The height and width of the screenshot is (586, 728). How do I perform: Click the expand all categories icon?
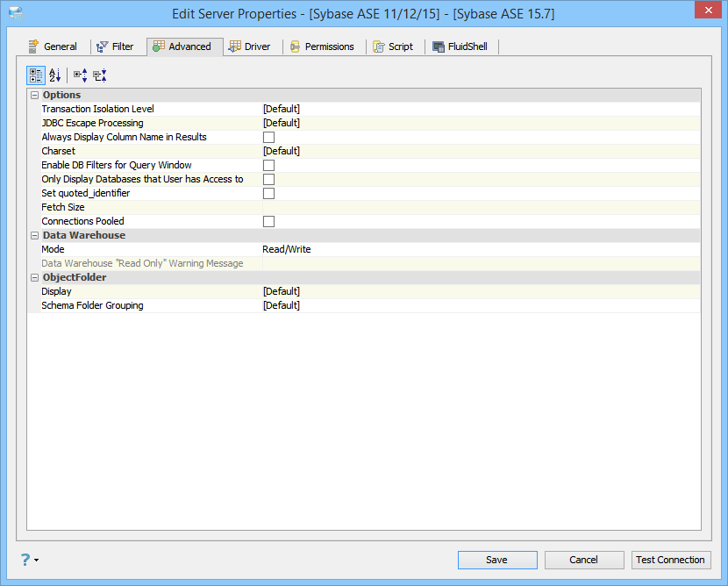click(81, 75)
